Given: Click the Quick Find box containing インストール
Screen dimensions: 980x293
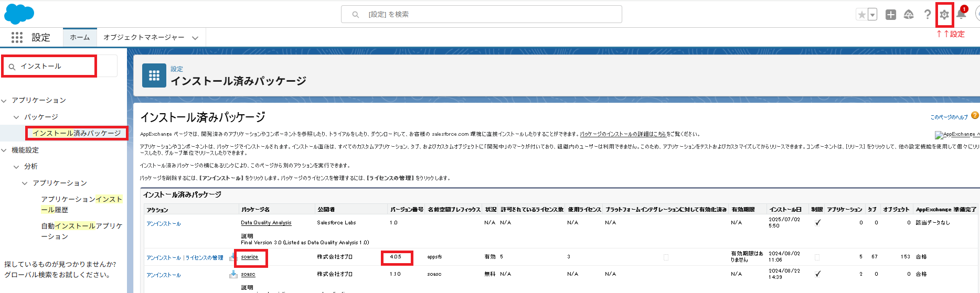Looking at the screenshot, I should [x=60, y=66].
